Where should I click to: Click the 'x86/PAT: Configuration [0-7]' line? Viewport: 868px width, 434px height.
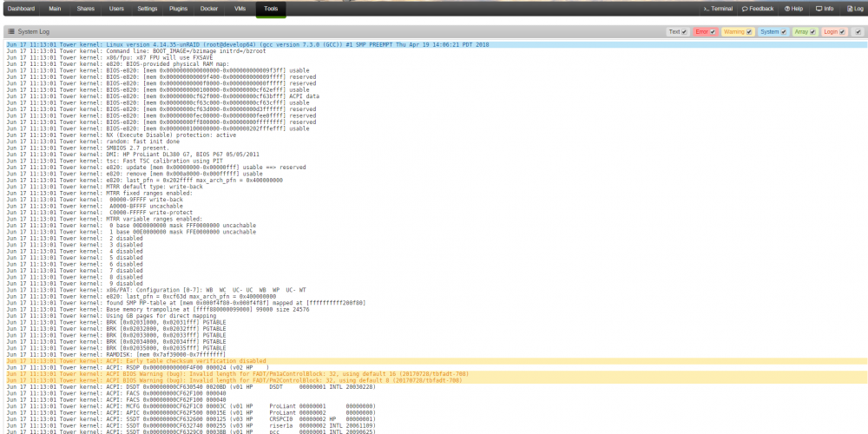[156, 290]
